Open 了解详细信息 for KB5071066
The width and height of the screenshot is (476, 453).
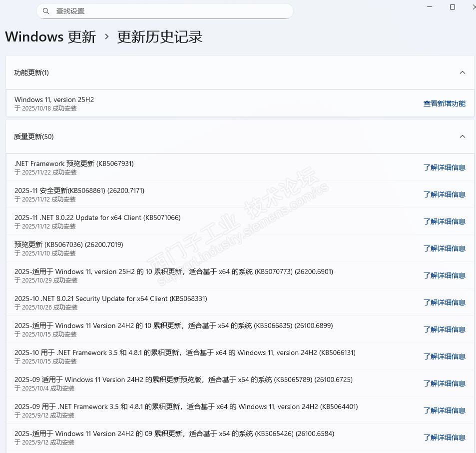click(x=445, y=221)
